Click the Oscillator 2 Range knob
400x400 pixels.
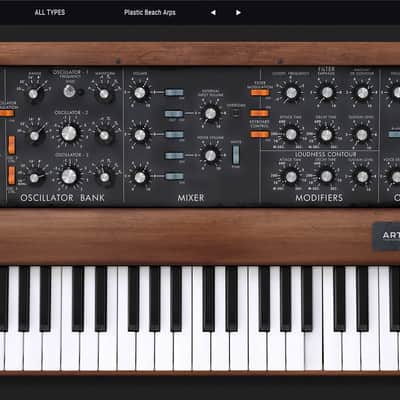pos(34,136)
